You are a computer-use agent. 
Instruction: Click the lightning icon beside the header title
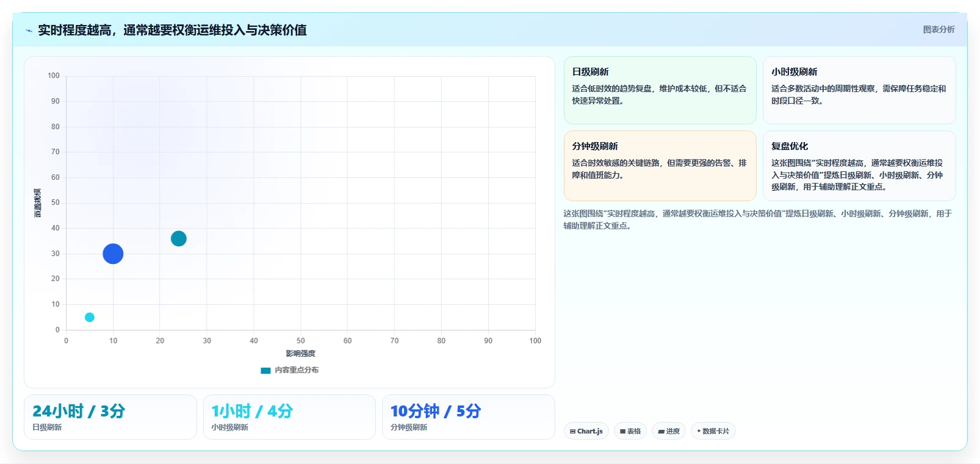tap(29, 30)
